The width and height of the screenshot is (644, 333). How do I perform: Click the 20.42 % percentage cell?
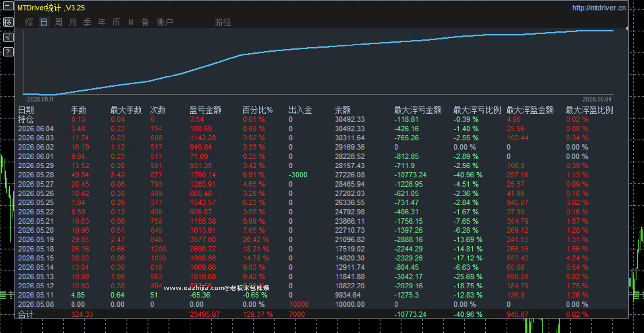(256, 240)
